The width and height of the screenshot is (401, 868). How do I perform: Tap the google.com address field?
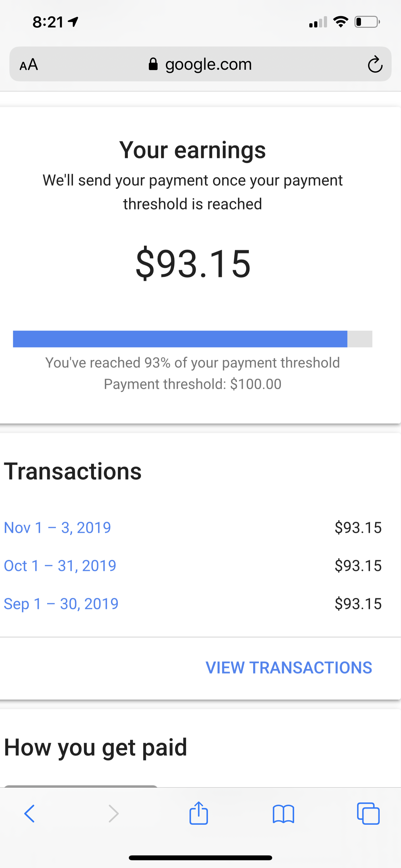(x=208, y=64)
